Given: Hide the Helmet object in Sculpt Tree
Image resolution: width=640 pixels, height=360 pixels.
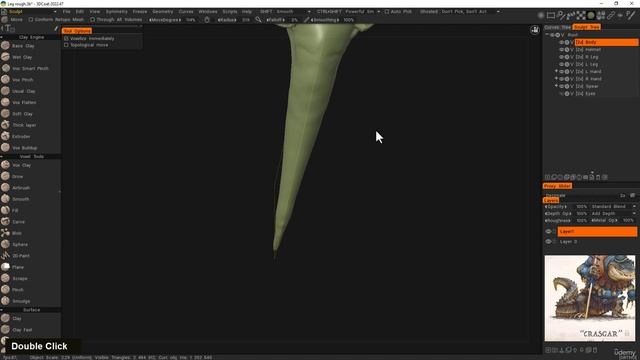Looking at the screenshot, I should coord(561,50).
